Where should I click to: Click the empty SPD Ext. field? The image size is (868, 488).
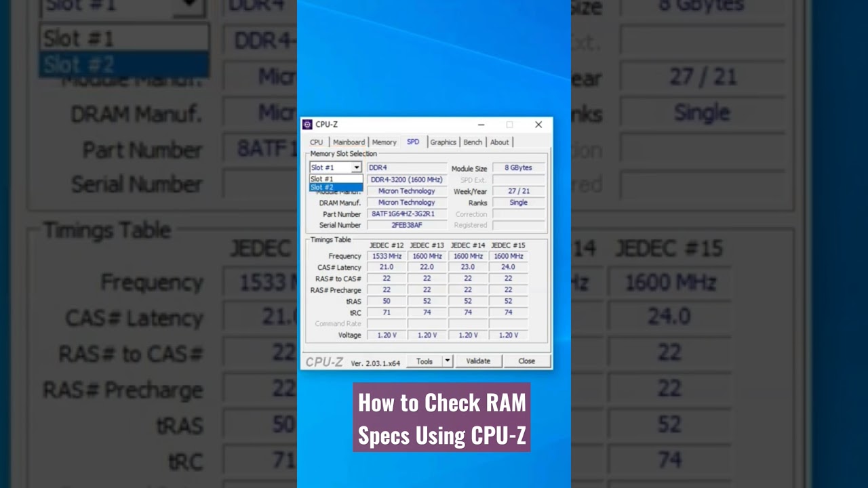[x=518, y=180]
